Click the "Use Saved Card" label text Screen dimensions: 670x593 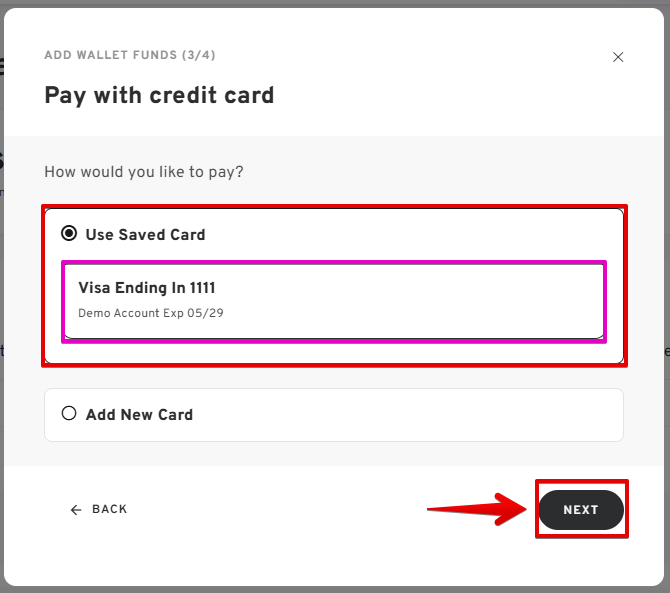pyautogui.click(x=145, y=235)
